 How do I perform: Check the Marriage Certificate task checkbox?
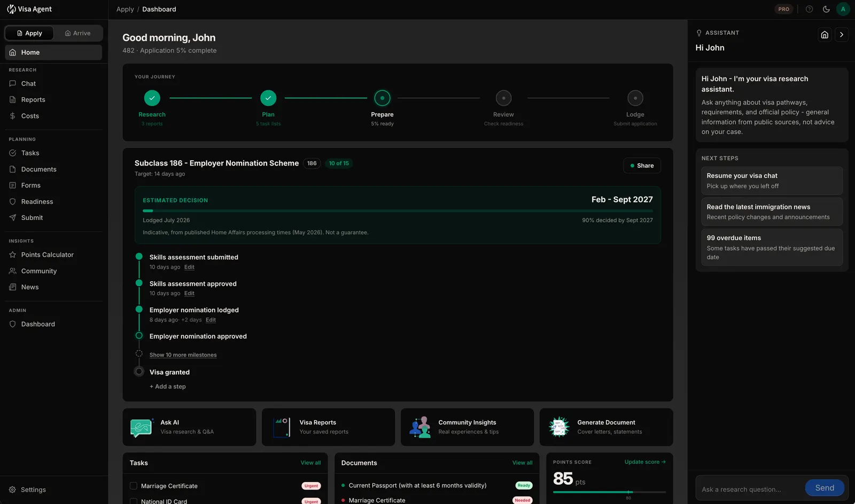[134, 486]
